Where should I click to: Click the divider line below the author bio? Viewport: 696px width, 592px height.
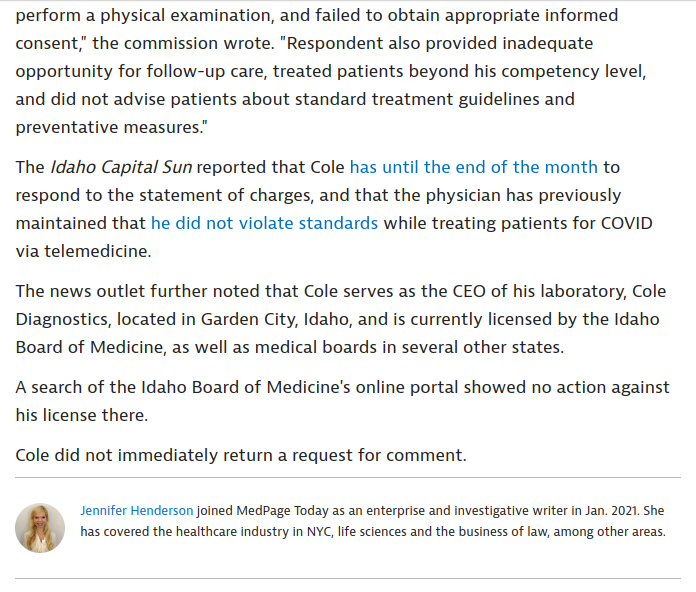point(348,579)
